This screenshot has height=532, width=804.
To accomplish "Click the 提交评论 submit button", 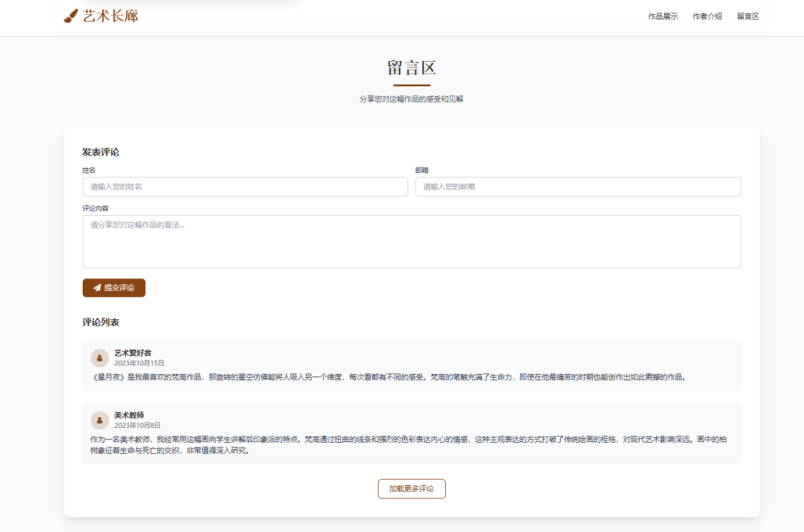I will pos(113,287).
